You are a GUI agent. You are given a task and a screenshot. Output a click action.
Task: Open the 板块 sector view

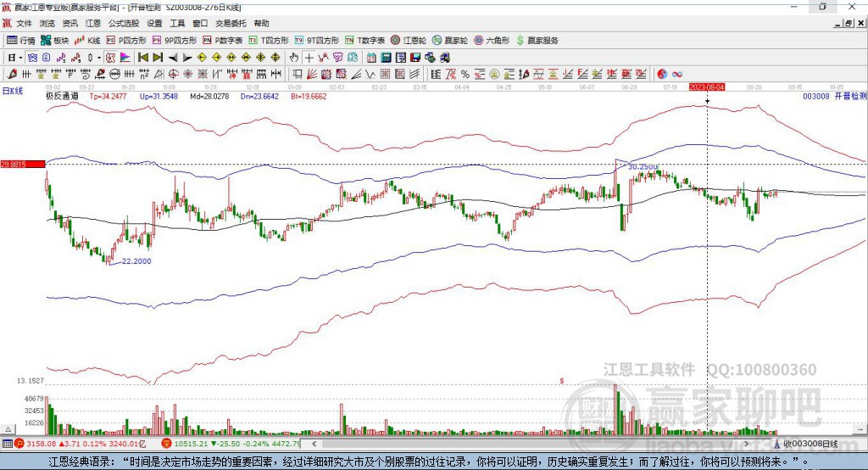[x=55, y=41]
